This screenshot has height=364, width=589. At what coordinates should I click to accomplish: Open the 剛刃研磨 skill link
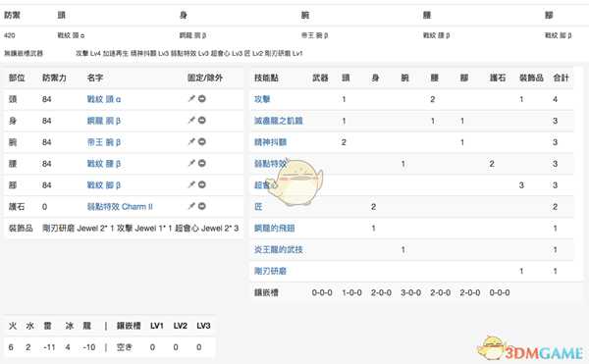point(270,271)
